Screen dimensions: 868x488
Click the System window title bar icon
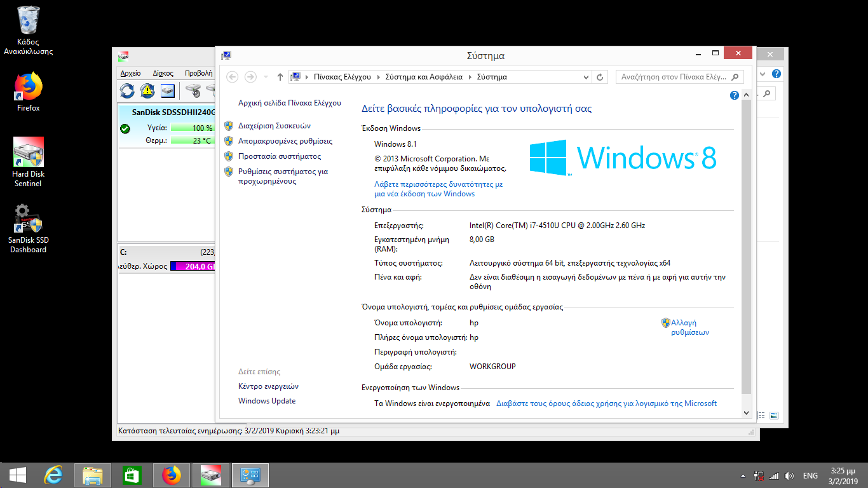click(x=226, y=55)
